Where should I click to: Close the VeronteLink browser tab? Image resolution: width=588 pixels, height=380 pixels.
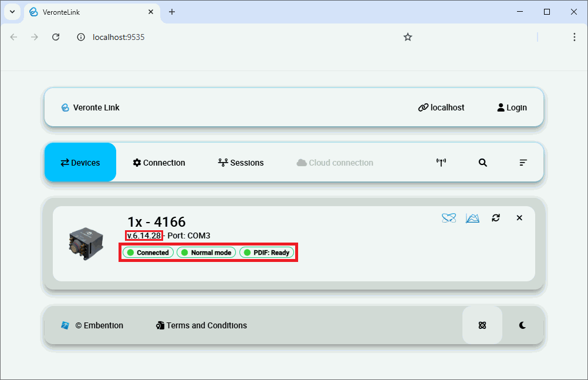tap(151, 12)
